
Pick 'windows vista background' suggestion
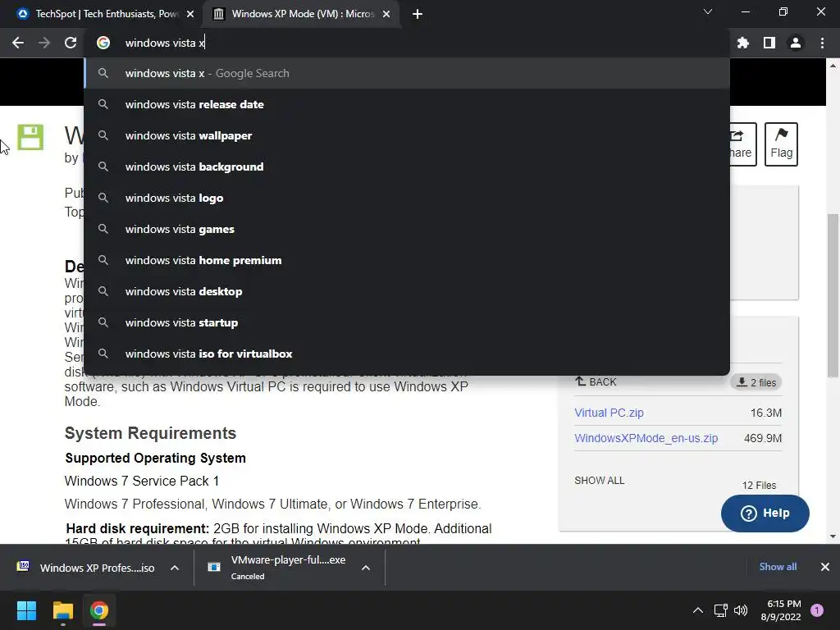tap(407, 167)
